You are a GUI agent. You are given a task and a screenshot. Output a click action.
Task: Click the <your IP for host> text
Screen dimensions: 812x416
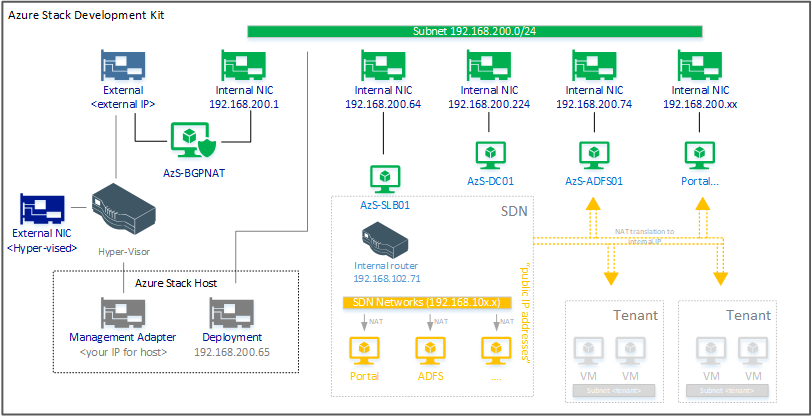(x=123, y=352)
